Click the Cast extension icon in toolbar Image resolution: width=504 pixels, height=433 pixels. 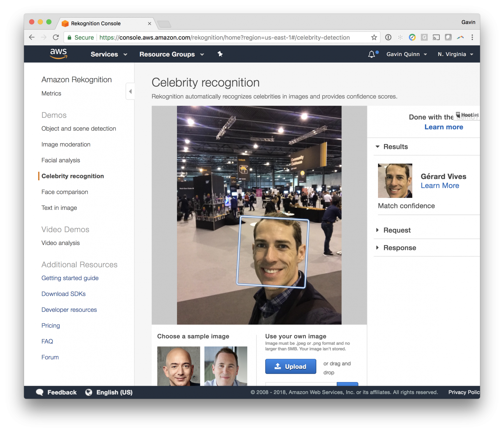(436, 37)
